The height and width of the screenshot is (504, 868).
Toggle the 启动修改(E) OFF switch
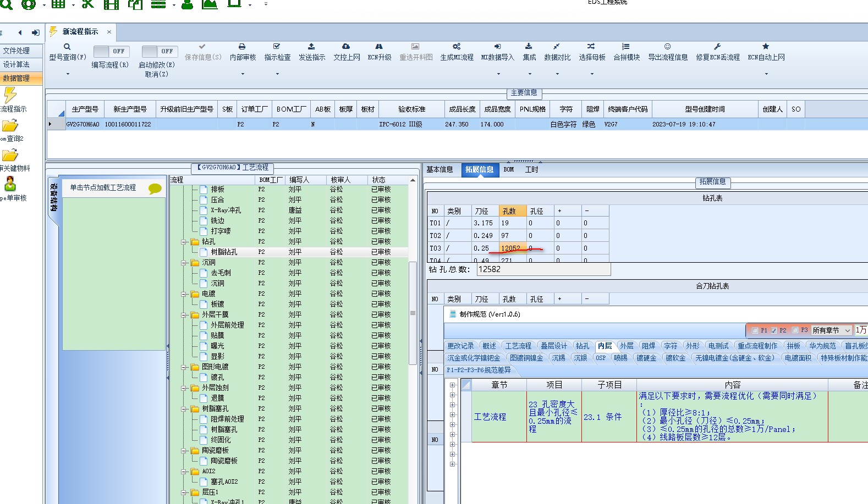(159, 51)
